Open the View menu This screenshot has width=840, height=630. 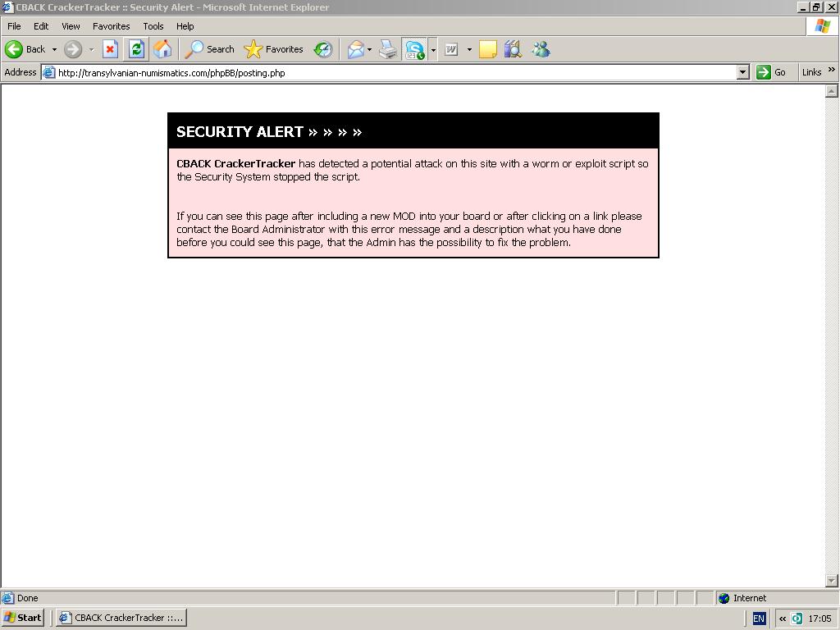click(x=71, y=26)
